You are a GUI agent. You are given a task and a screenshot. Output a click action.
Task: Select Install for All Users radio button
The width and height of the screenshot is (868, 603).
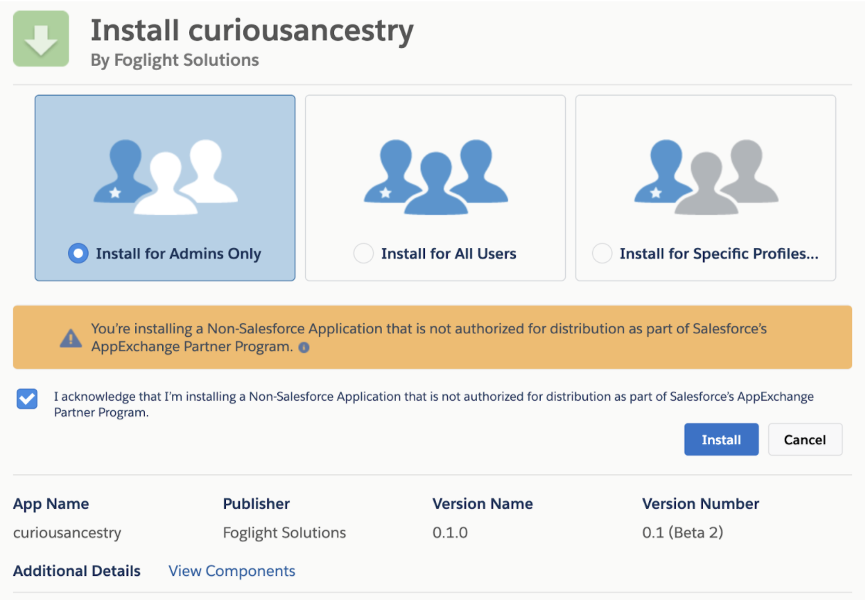pyautogui.click(x=363, y=254)
